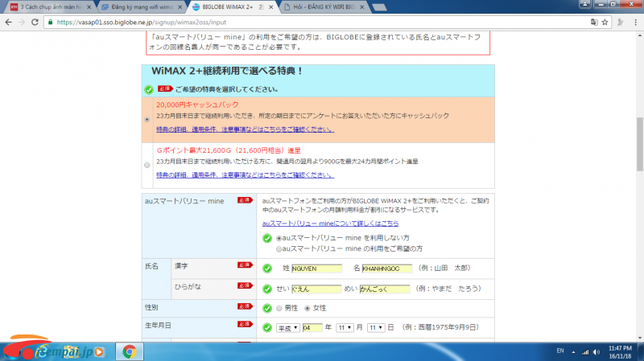Choose auスマートバリュー mine の利用をご希望の方
Viewport: 644px width, 361px height.
(x=279, y=249)
